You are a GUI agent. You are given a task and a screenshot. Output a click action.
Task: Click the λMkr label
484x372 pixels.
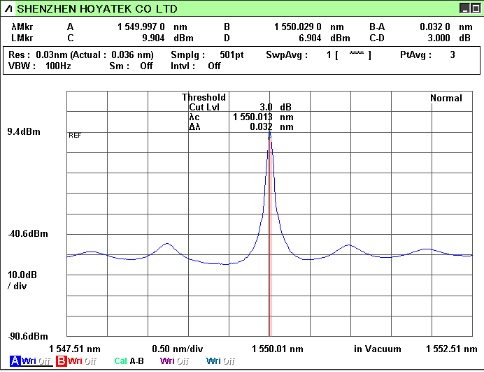22,27
